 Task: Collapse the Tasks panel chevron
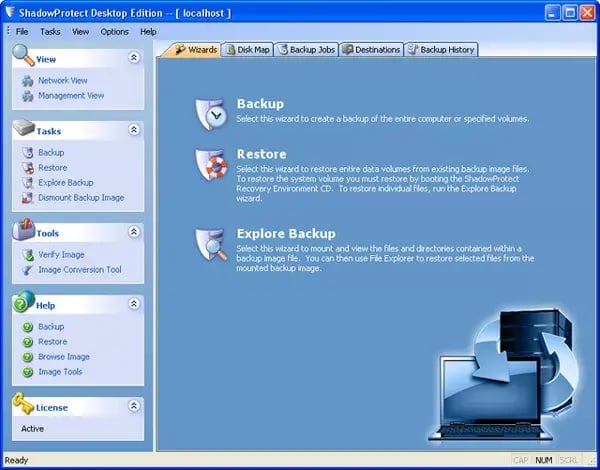click(133, 130)
